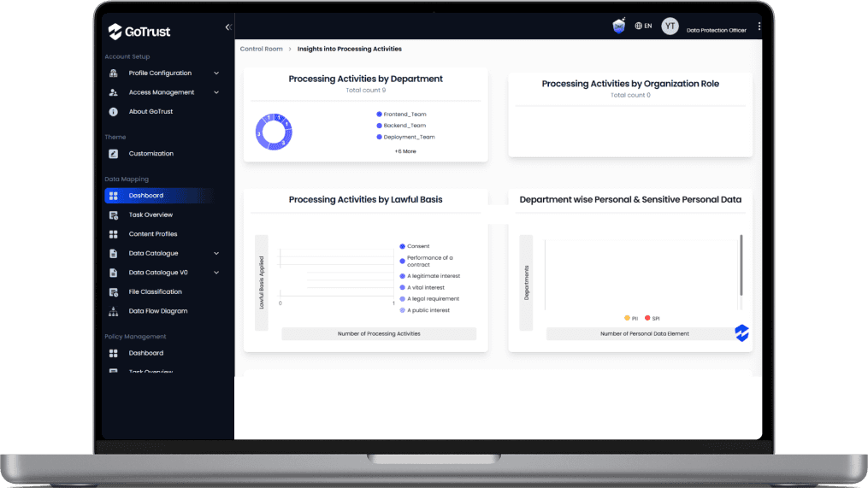Open File Classification menu item
Viewport: 868px width, 488px height.
[x=155, y=292]
